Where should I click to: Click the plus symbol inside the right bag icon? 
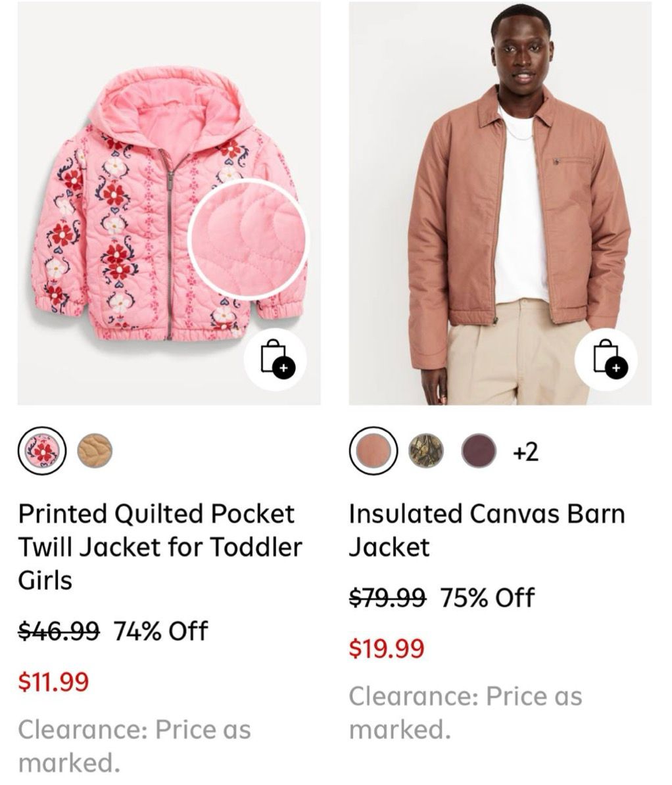pos(617,368)
